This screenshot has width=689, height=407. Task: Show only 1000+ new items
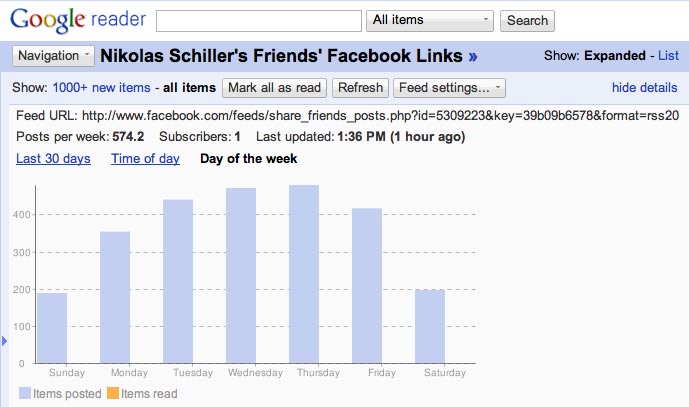[102, 87]
